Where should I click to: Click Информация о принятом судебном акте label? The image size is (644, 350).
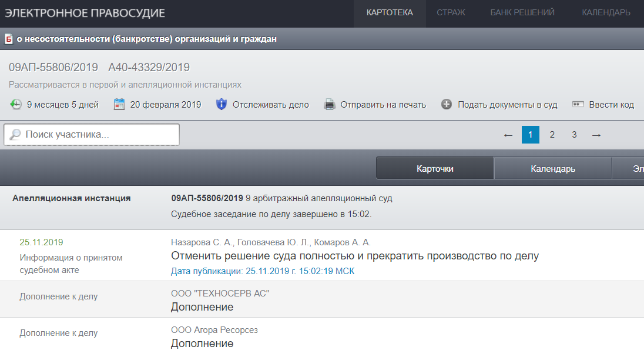[x=71, y=264]
